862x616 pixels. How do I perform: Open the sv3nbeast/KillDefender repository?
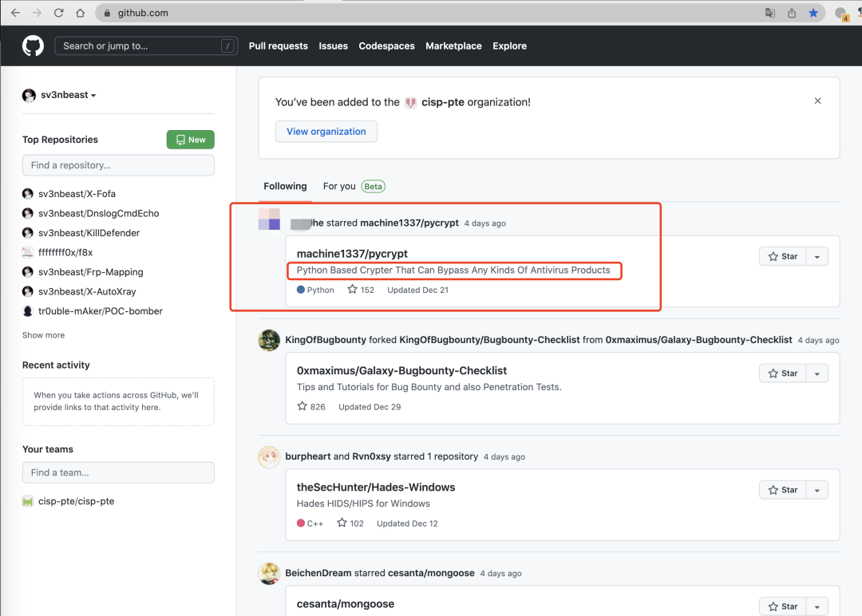coord(89,233)
